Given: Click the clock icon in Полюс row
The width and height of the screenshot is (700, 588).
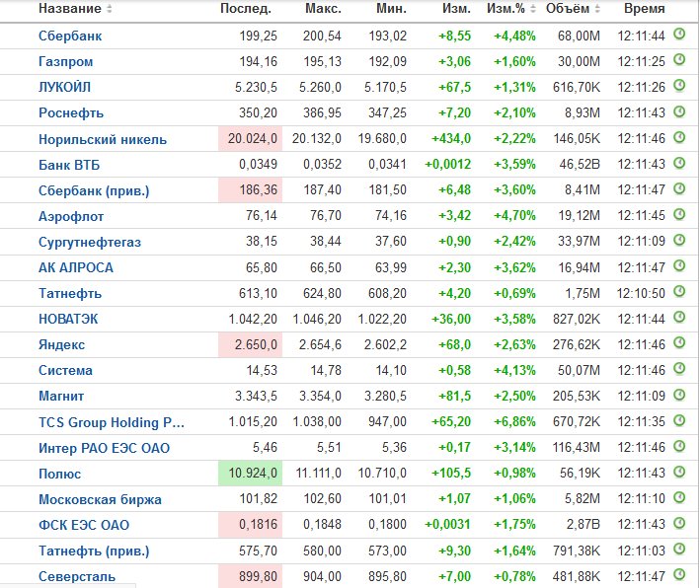Looking at the screenshot, I should click(679, 472).
